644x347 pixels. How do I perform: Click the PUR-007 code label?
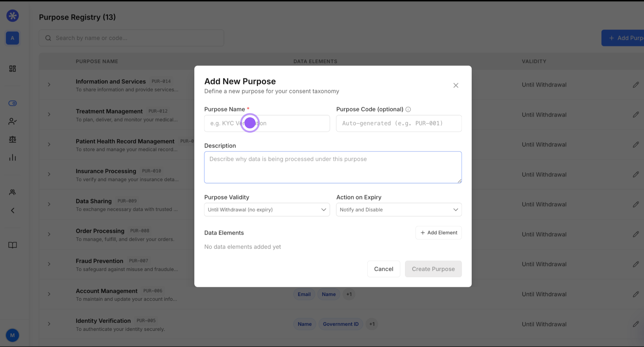point(138,261)
